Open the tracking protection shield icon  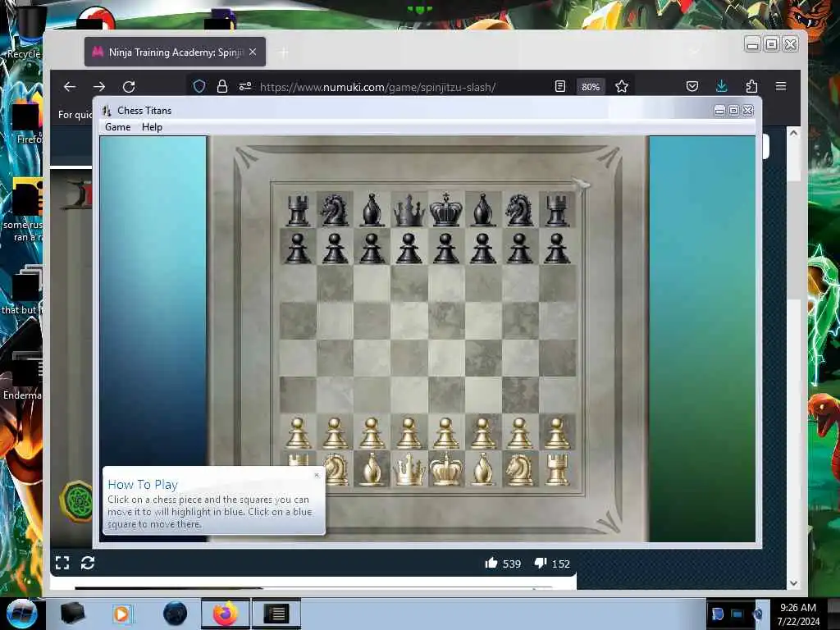[199, 86]
